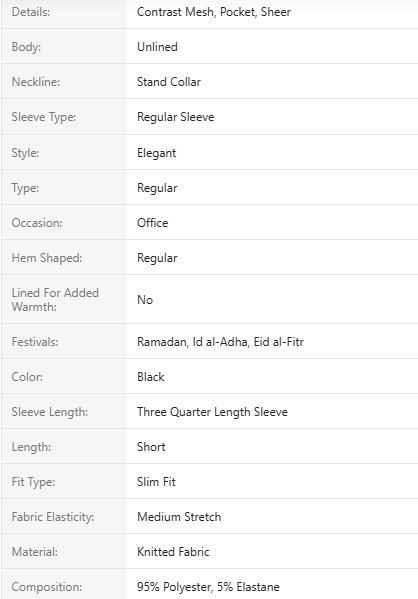Select Stand Collar neckline value
This screenshot has height=599, width=418.
(x=169, y=82)
